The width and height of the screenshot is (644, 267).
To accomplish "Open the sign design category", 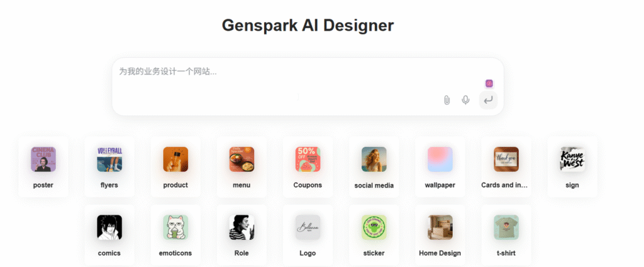I will [x=572, y=167].
